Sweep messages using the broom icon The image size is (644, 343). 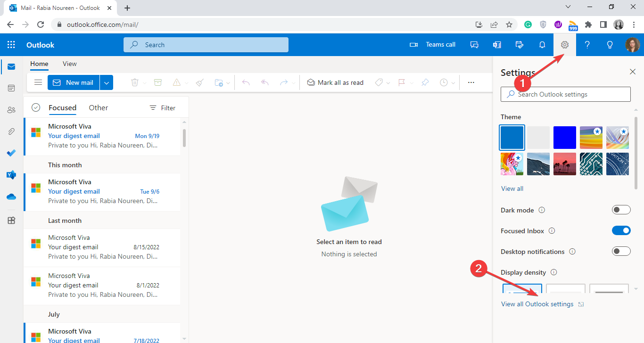199,82
